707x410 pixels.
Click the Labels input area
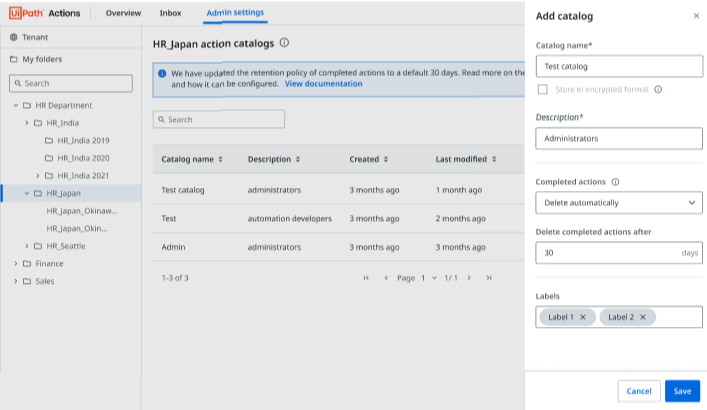click(619, 317)
